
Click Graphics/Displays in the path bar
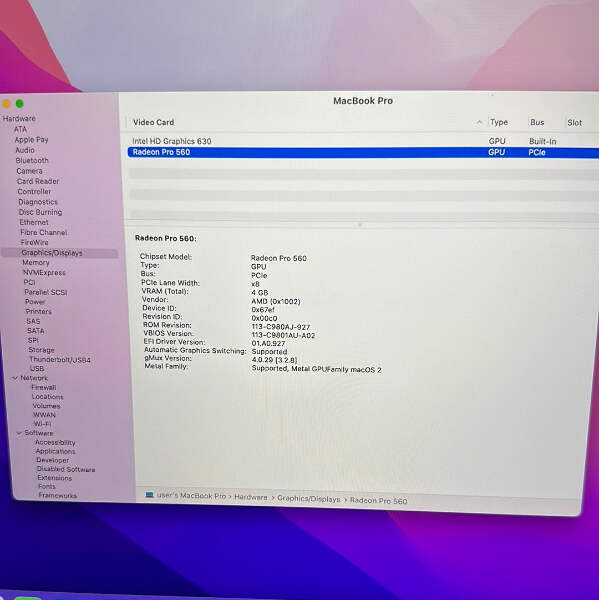[x=308, y=499]
